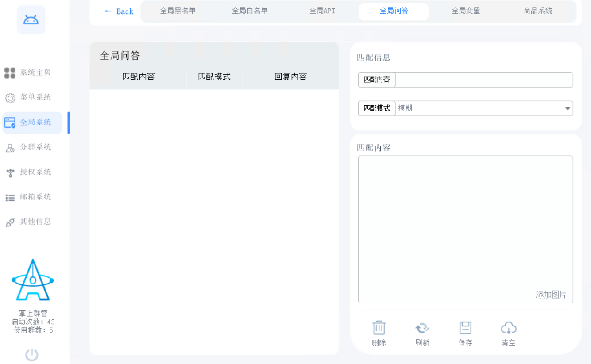Open 系统主页 in the sidebar
Viewport: 591px width, 364px height.
point(28,73)
